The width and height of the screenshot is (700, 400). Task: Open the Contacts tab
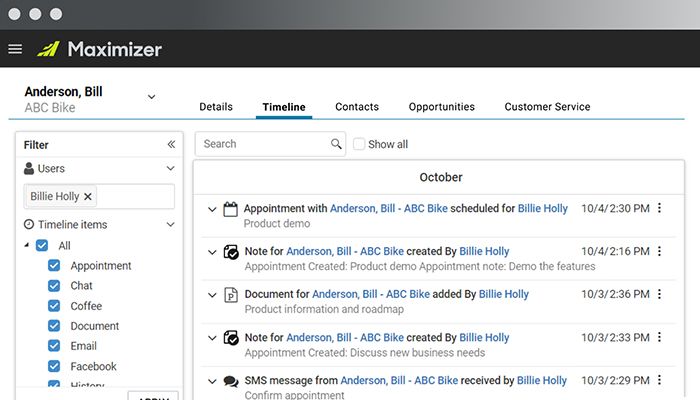point(357,107)
